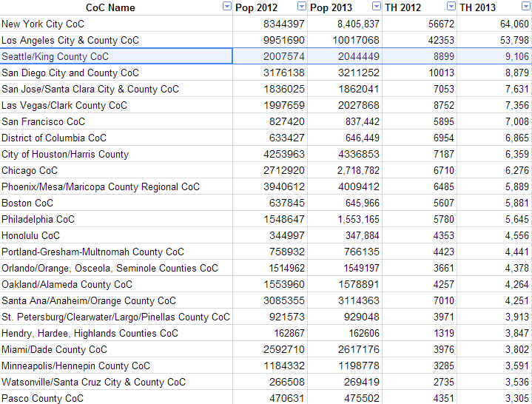This screenshot has height=404, width=532.
Task: Open the TH 2012 filter dropdown
Action: pos(451,7)
